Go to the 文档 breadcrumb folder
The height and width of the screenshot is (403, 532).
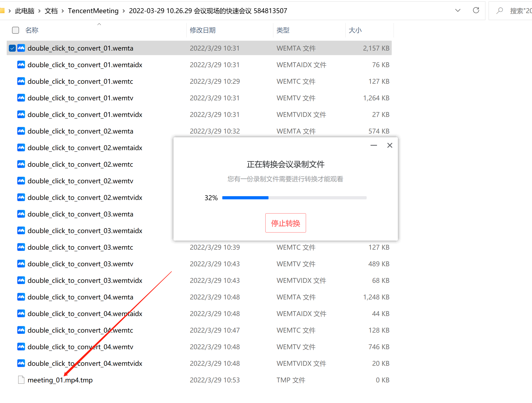tap(51, 11)
